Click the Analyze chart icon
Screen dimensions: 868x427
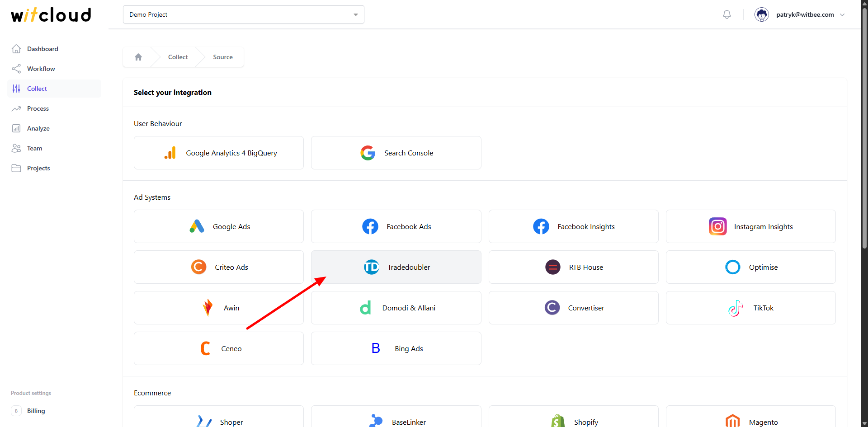click(x=16, y=128)
